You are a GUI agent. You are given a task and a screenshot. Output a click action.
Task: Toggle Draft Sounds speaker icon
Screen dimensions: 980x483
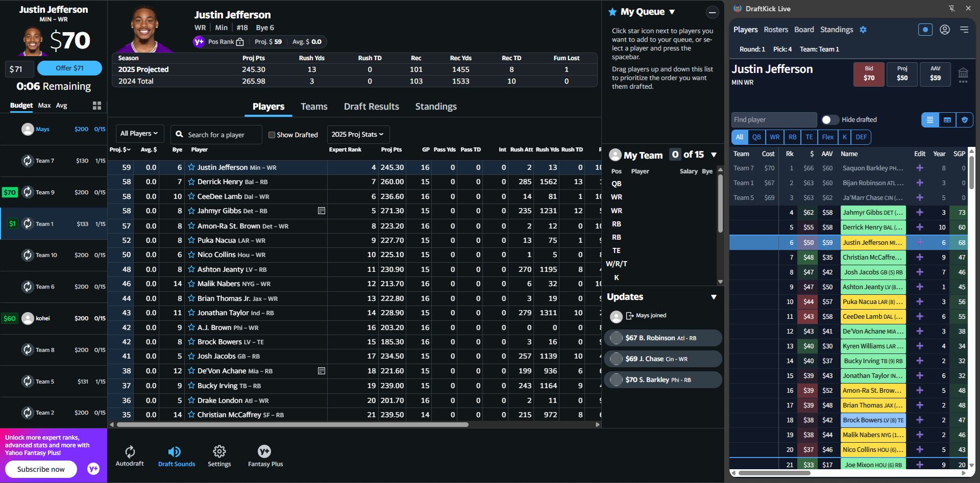[x=175, y=451]
